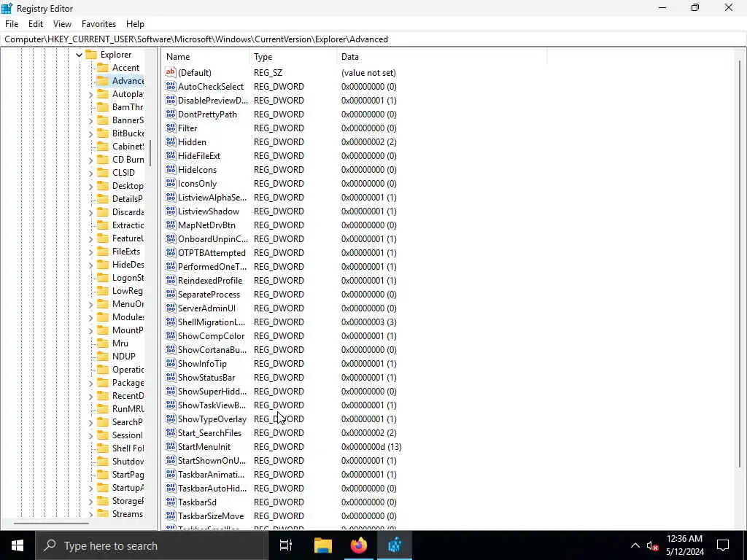747x560 pixels.
Task: Expand the Desktop key
Action: point(90,186)
